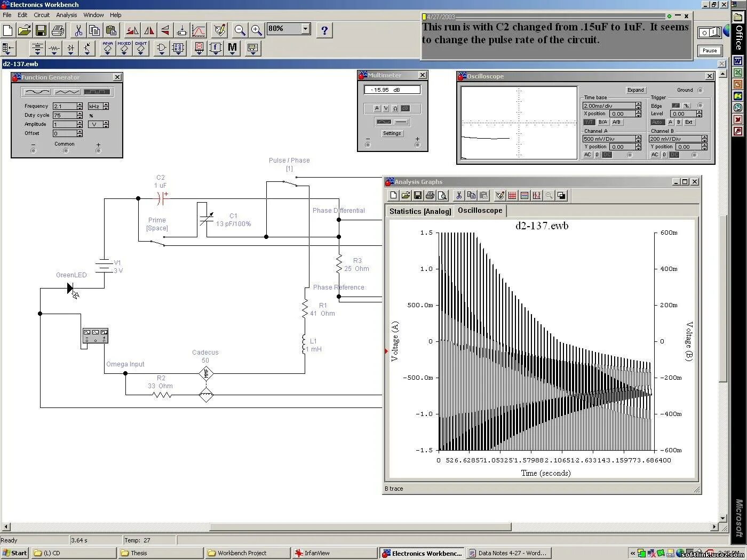Open the Create Subcircuit tool
747x560 pixels.
coord(182,30)
